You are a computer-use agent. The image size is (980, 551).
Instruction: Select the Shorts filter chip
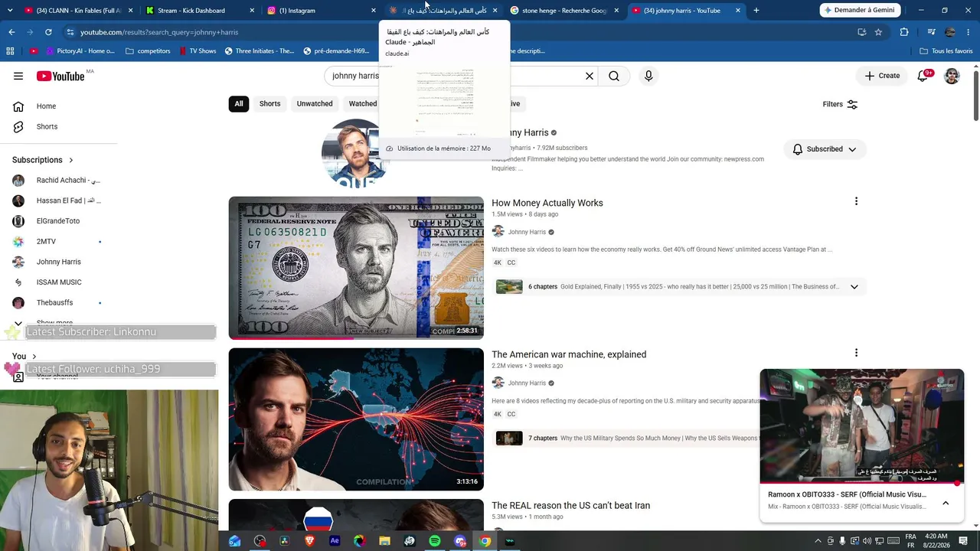click(x=269, y=104)
